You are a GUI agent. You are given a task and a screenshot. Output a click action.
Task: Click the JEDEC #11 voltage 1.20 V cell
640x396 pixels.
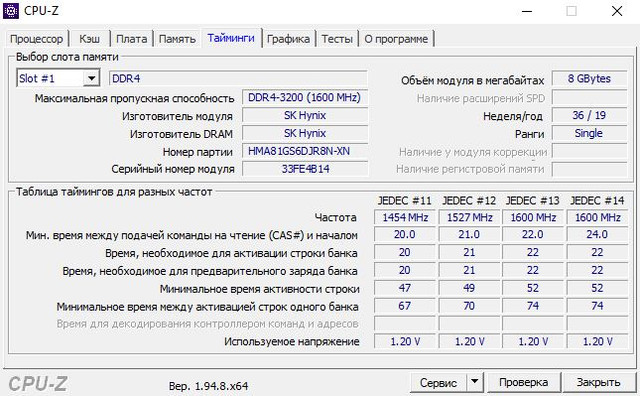pyautogui.click(x=405, y=341)
